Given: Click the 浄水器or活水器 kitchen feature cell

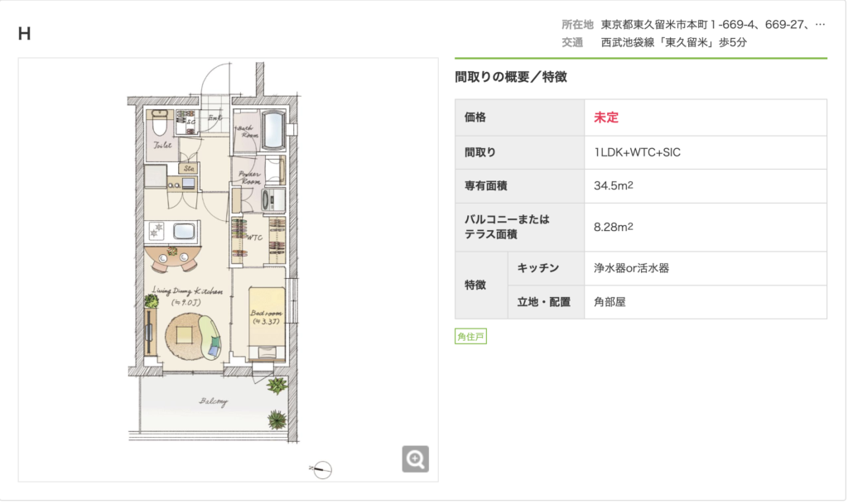Looking at the screenshot, I should (631, 268).
